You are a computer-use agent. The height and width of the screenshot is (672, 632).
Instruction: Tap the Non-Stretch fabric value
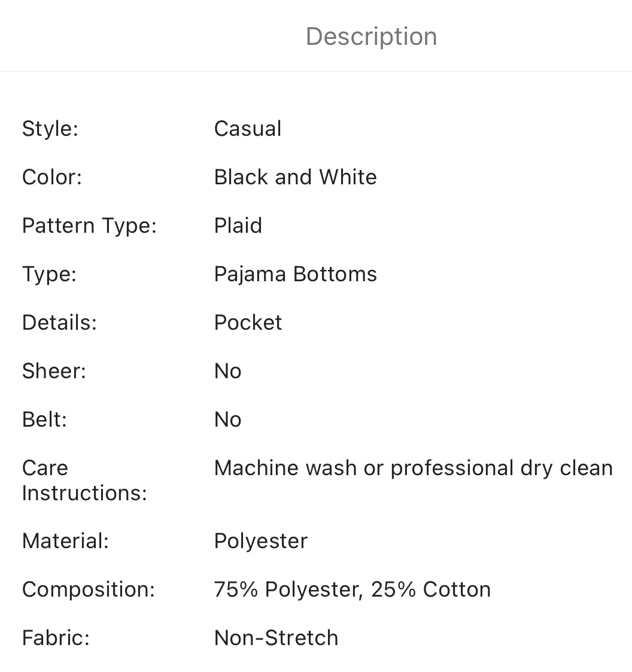[x=276, y=638]
